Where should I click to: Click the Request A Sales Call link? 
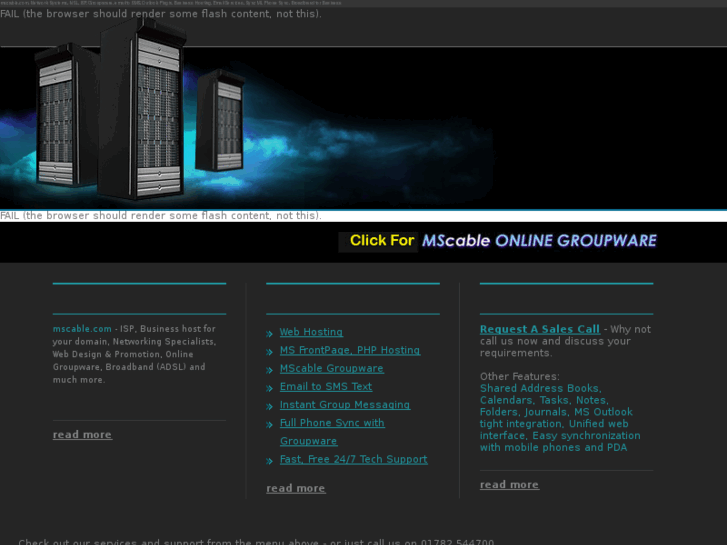(x=540, y=329)
